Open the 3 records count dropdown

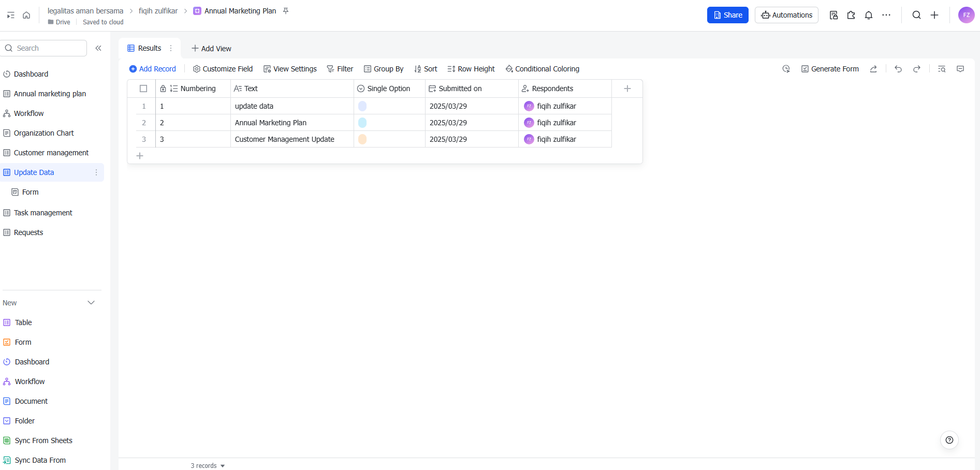208,465
